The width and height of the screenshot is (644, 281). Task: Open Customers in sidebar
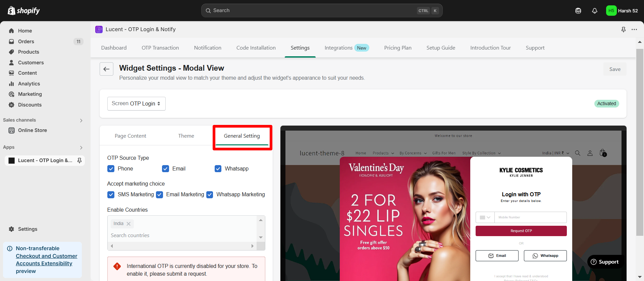31,63
